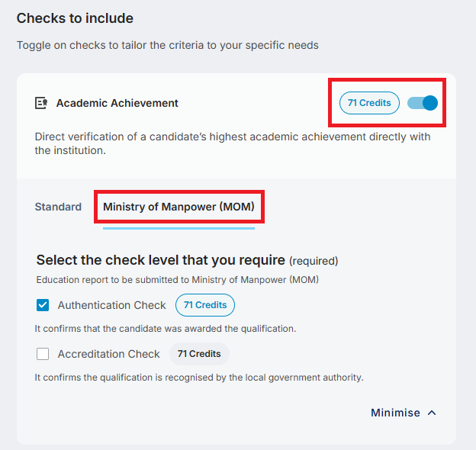Click the 71 Credits badge beside the toggle

(x=369, y=103)
